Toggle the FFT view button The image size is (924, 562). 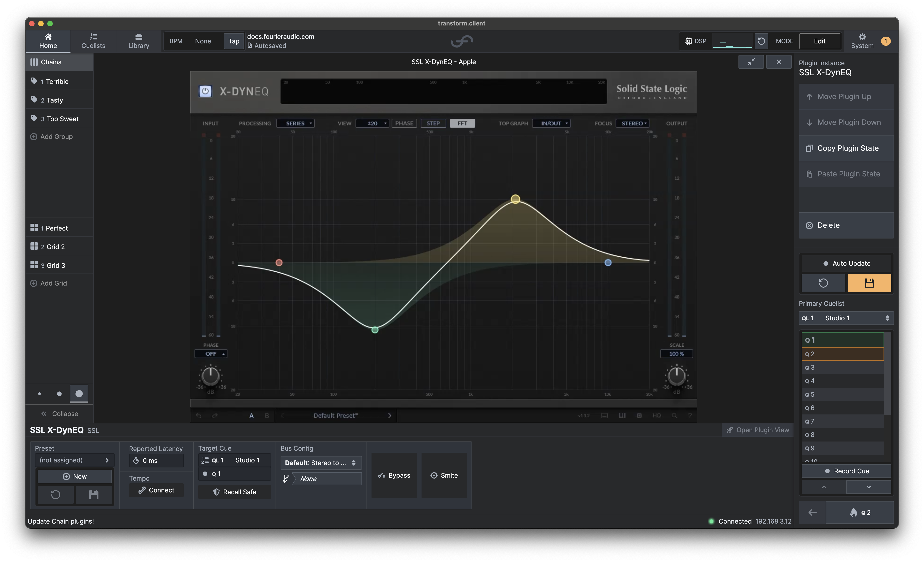coord(462,123)
